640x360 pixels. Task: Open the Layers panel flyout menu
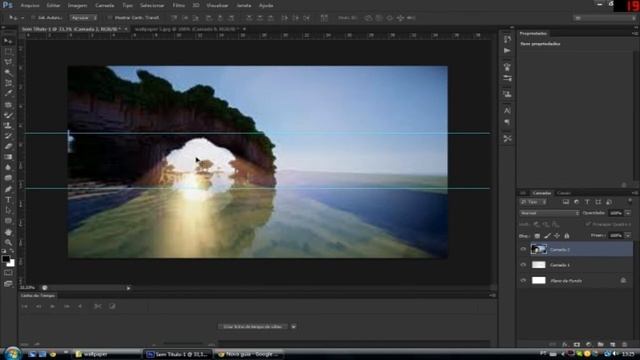(x=634, y=193)
